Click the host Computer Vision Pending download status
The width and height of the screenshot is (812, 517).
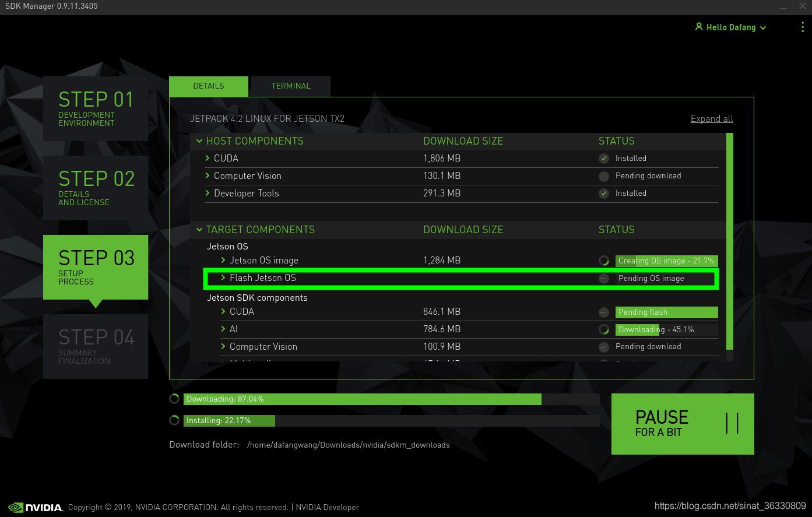(x=648, y=176)
